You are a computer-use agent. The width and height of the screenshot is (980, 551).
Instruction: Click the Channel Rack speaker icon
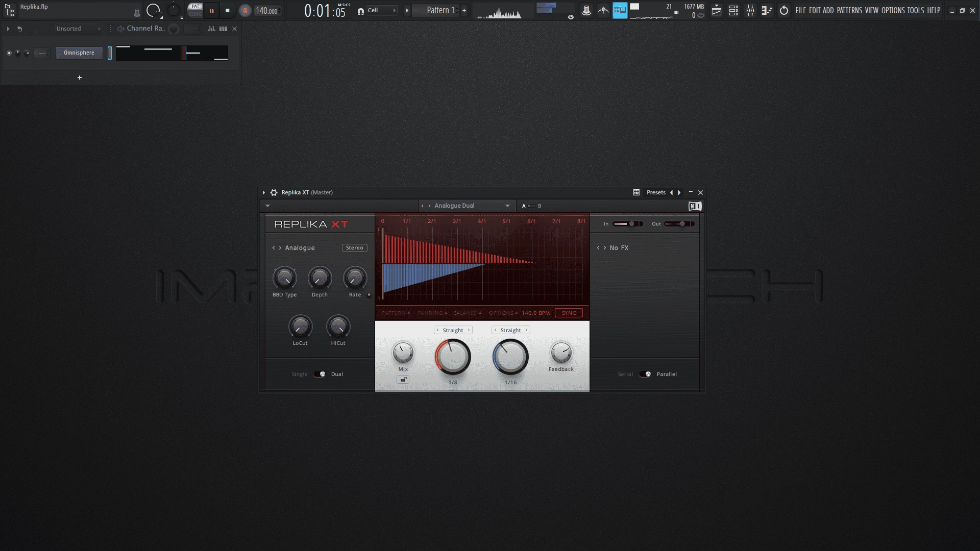(120, 29)
